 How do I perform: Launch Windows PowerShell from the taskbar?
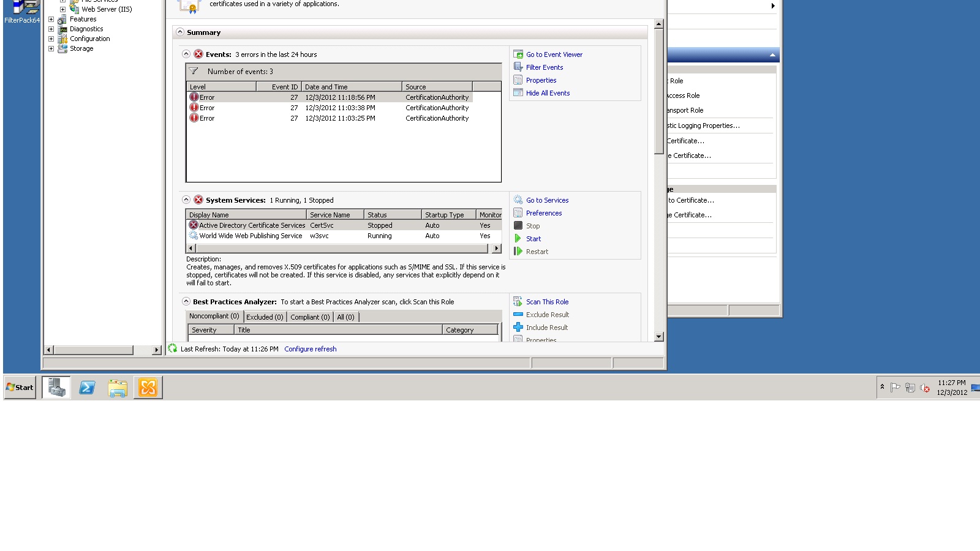tap(87, 388)
